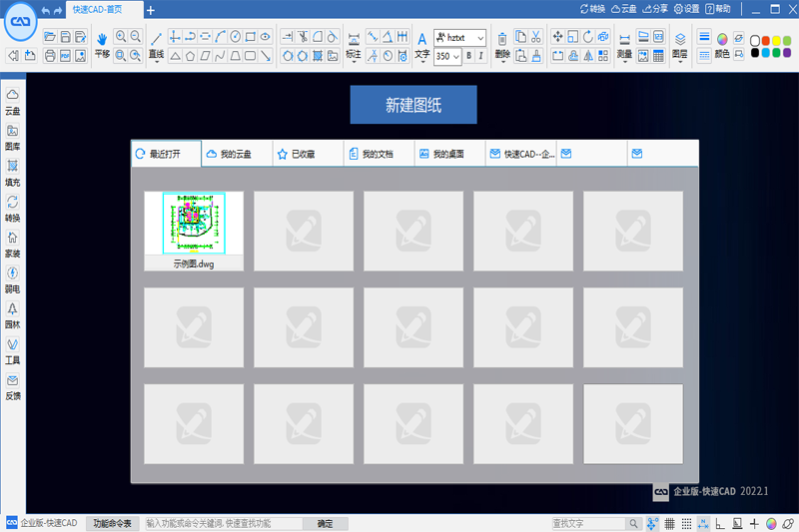Open 设置 settings in the title bar
Image resolution: width=799 pixels, height=532 pixels.
(x=687, y=9)
